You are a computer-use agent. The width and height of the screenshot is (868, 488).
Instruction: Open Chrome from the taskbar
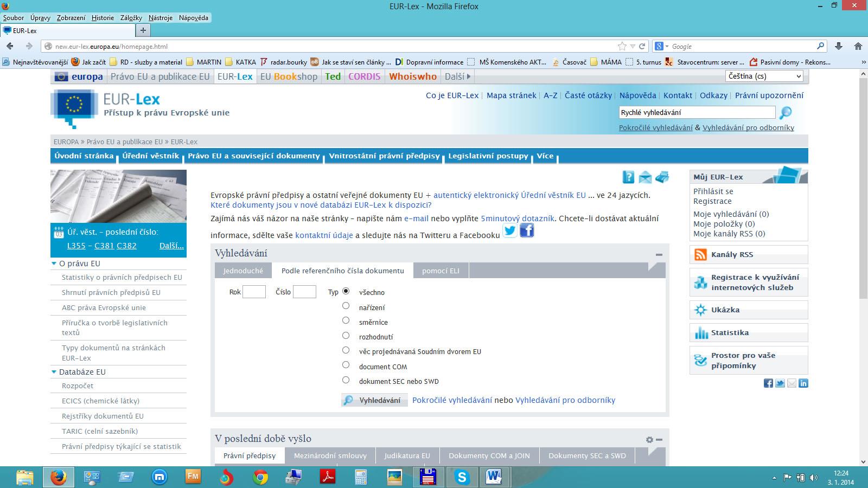[260, 477]
